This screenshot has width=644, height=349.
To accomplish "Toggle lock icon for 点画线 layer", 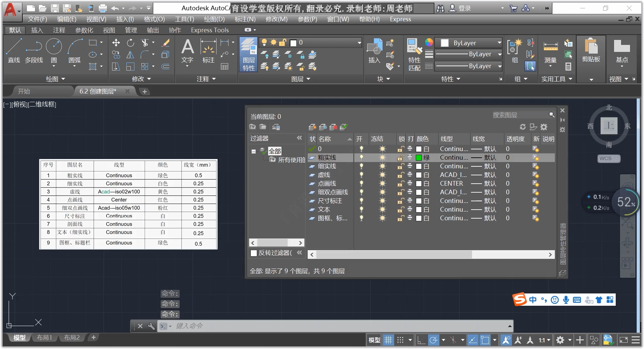I will 401,183.
